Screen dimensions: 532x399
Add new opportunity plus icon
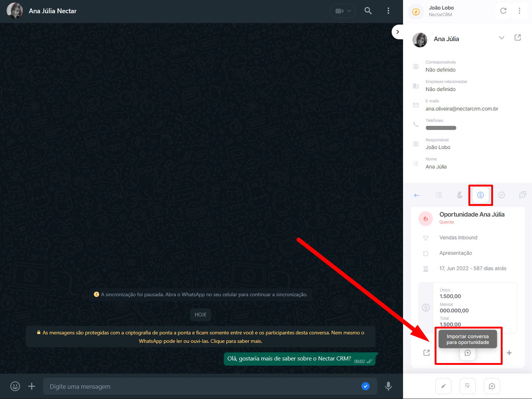pyautogui.click(x=509, y=353)
